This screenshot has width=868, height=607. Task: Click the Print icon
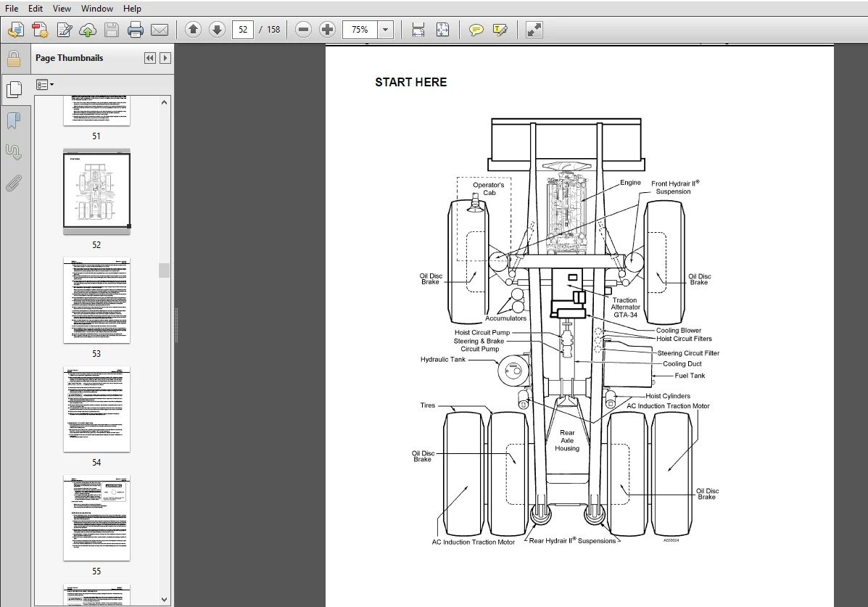(x=135, y=30)
